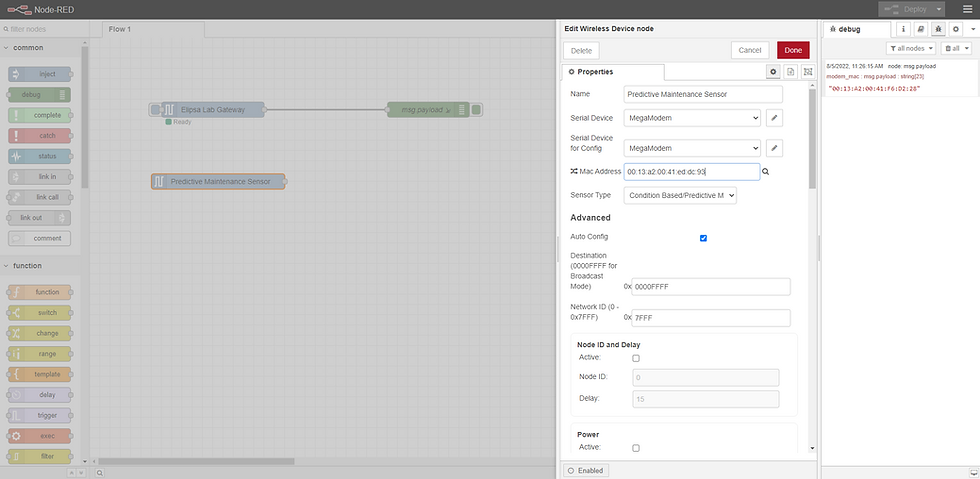This screenshot has width=980, height=479.
Task: Select the function node in palette
Action: pyautogui.click(x=39, y=292)
